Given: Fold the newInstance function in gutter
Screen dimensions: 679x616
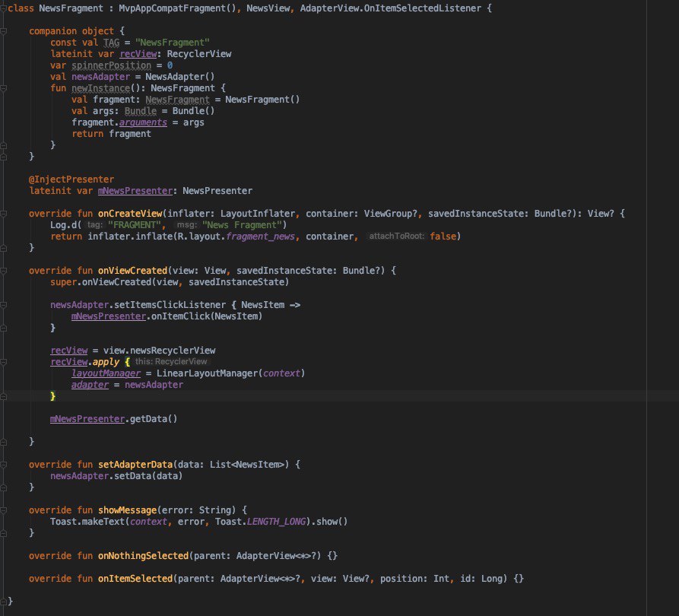Looking at the screenshot, I should [x=3, y=88].
